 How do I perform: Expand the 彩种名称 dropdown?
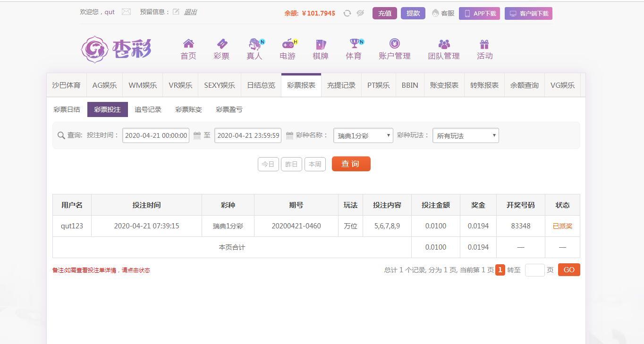pyautogui.click(x=363, y=135)
